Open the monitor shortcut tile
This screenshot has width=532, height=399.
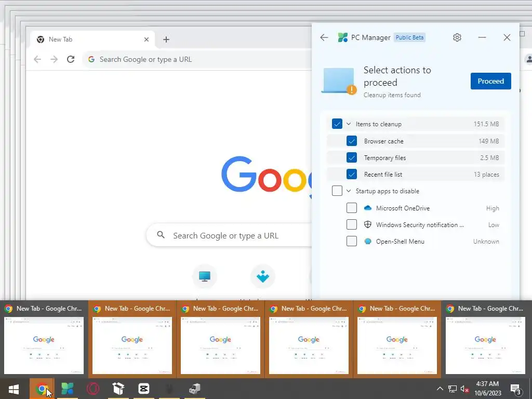[205, 276]
